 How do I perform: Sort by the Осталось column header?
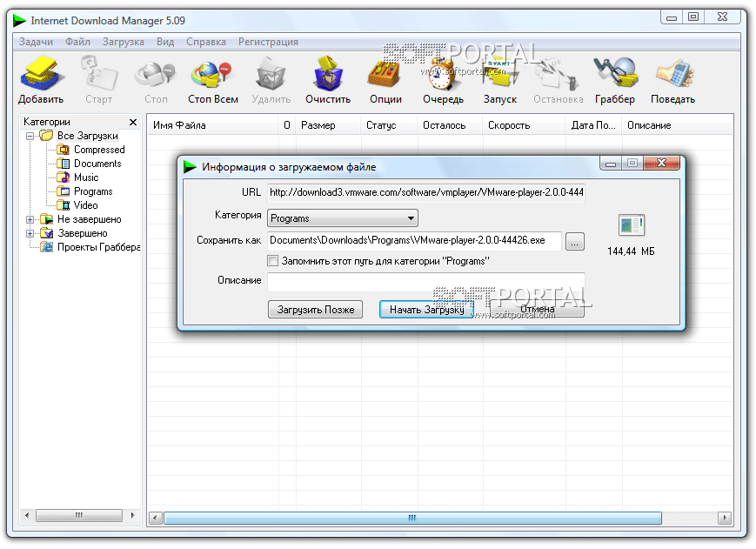(450, 125)
